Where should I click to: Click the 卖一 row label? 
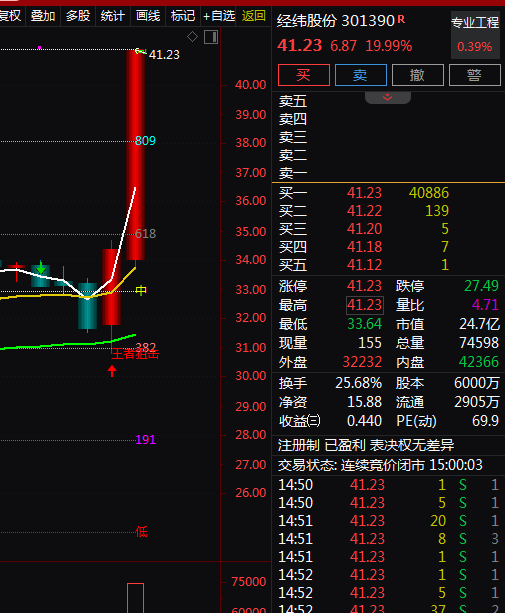293,173
